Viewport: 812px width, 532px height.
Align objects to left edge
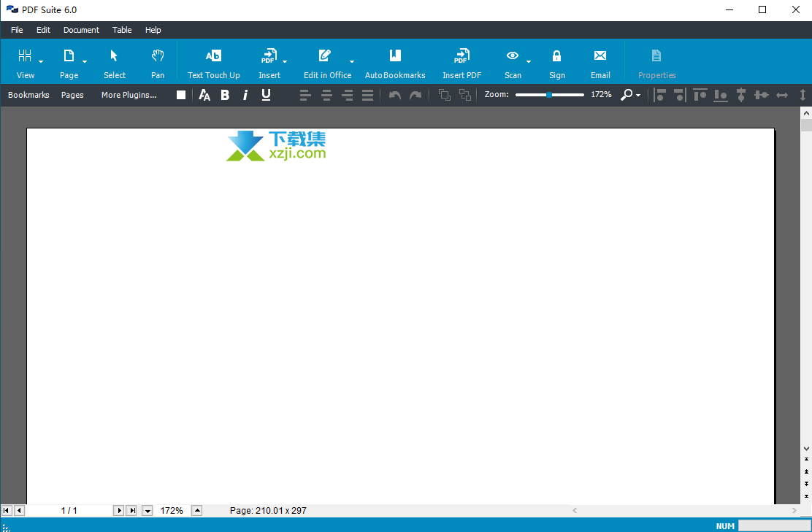(660, 95)
